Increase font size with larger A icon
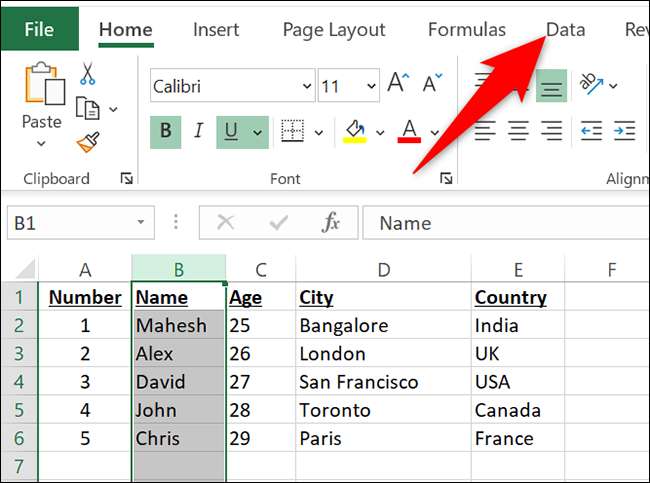The height and width of the screenshot is (483, 650). pos(399,85)
